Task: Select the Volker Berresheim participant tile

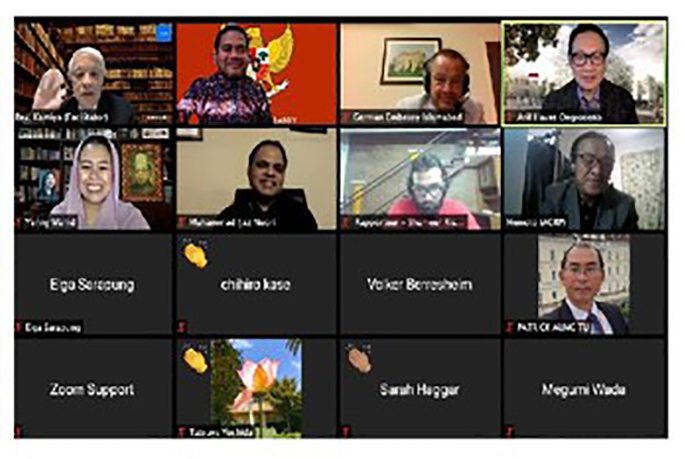Action: (420, 284)
